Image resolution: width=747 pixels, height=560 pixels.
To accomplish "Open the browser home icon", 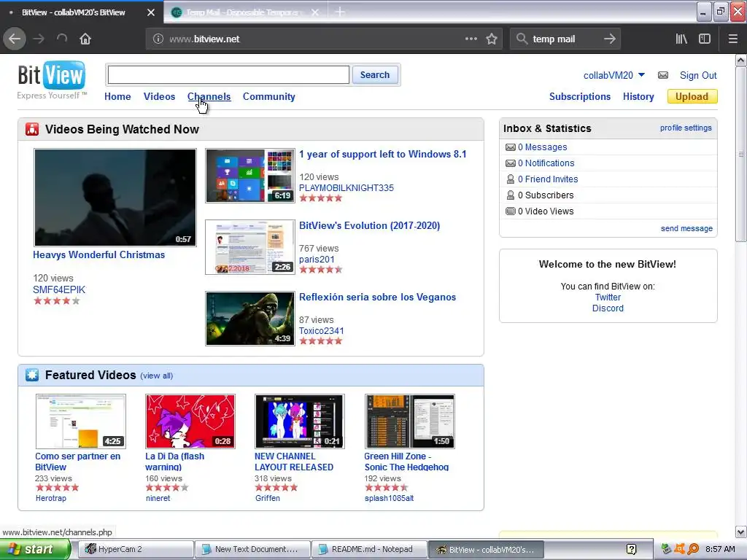I will coord(85,39).
